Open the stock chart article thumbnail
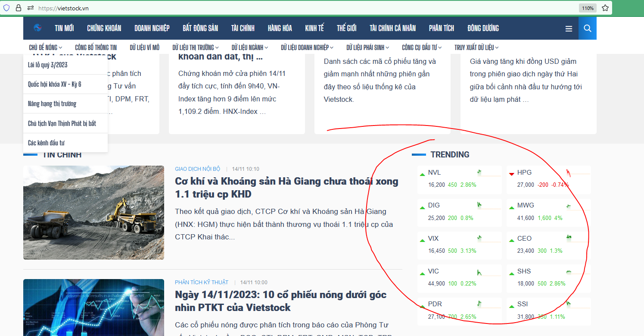 click(x=93, y=308)
